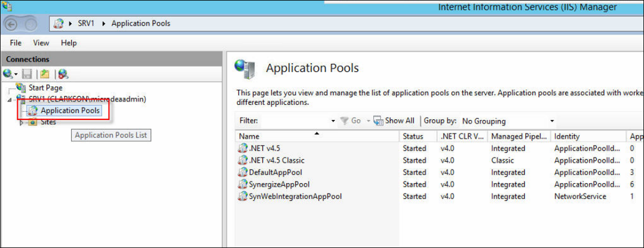Click the SynergizeAppPool row icon

pyautogui.click(x=243, y=184)
